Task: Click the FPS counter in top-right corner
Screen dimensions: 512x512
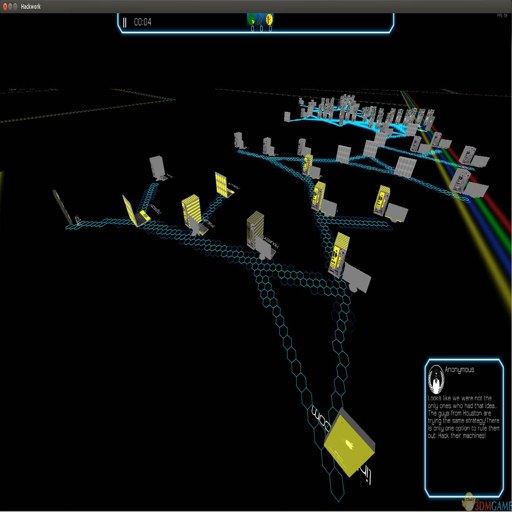Action: click(502, 15)
